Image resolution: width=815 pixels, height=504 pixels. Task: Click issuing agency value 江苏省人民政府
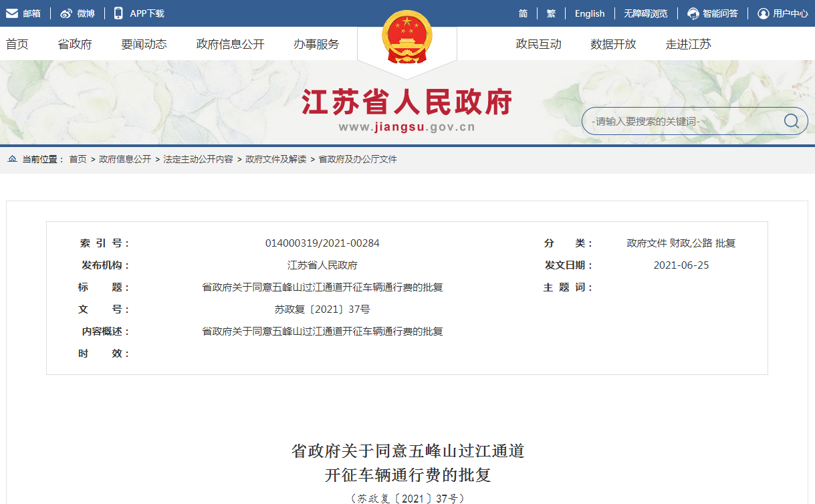pos(322,265)
